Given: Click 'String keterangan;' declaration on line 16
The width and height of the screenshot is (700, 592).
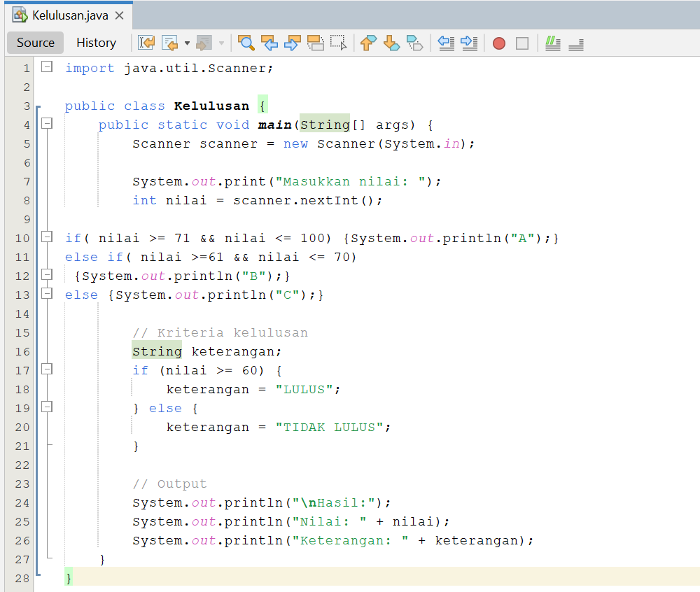Looking at the screenshot, I should coord(207,352).
